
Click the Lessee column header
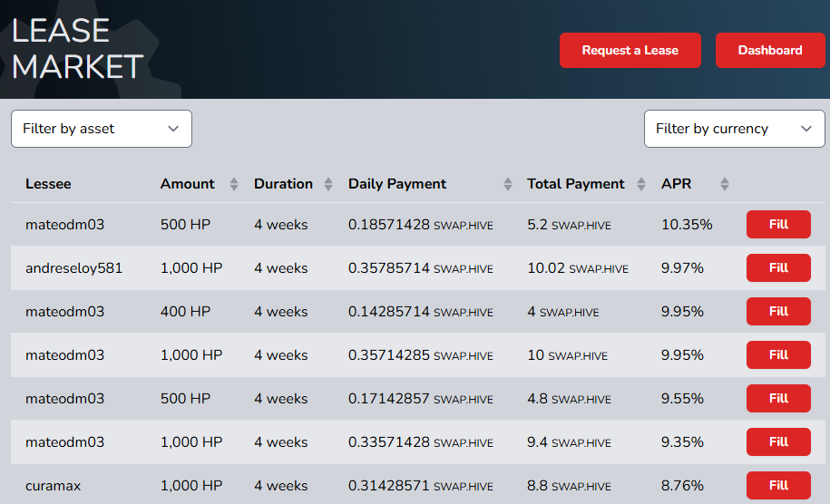[48, 184]
